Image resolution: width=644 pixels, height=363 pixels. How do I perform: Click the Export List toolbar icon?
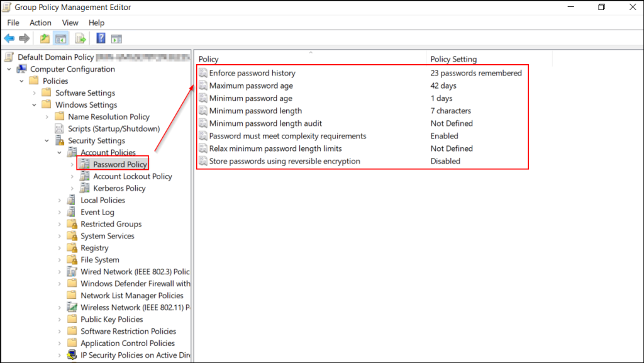click(80, 38)
